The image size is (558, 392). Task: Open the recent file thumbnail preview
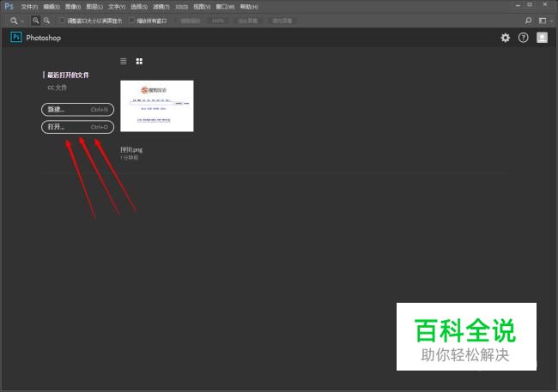pyautogui.click(x=157, y=106)
